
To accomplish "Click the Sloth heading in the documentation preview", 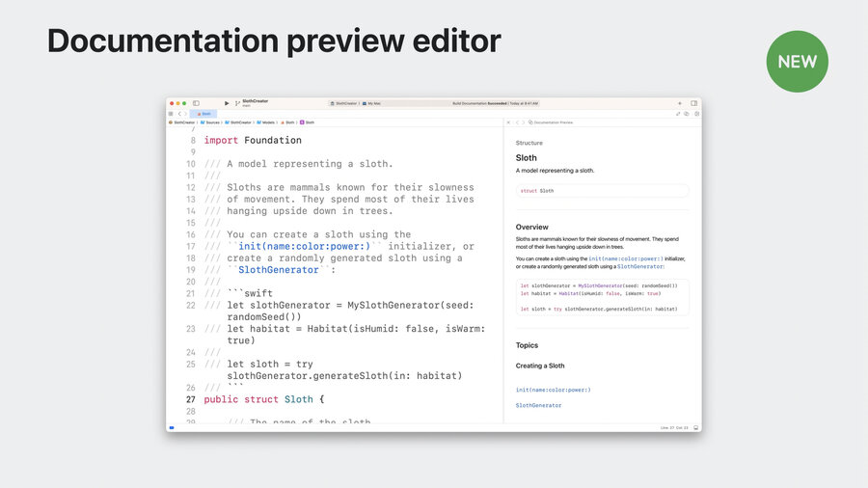I will click(x=526, y=158).
